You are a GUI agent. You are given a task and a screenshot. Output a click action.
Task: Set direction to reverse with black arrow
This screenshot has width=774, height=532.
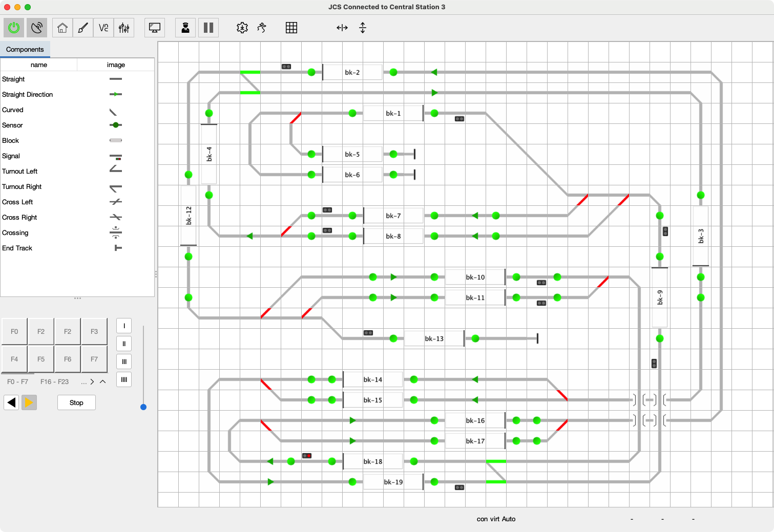pos(11,402)
